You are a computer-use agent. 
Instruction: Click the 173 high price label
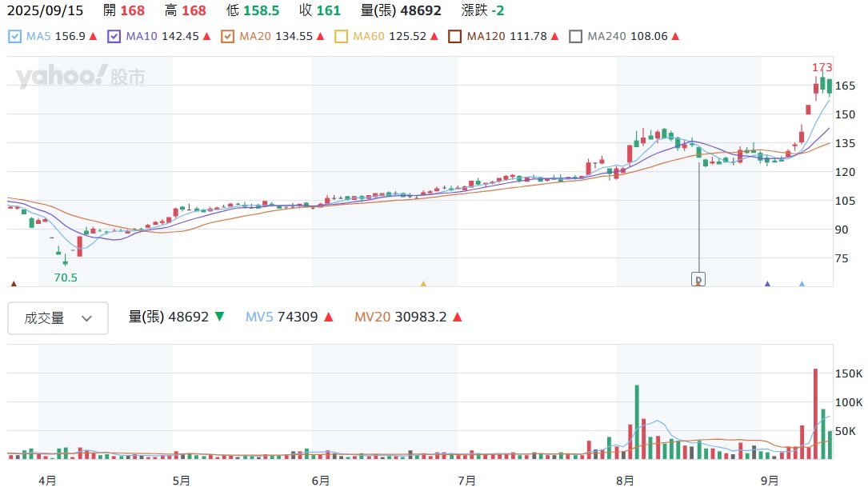(822, 67)
